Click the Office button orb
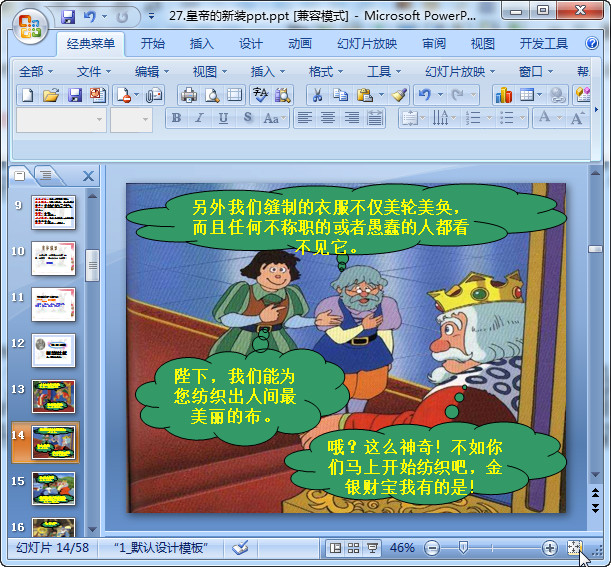Screen dimensions: 611x567 click(30, 26)
